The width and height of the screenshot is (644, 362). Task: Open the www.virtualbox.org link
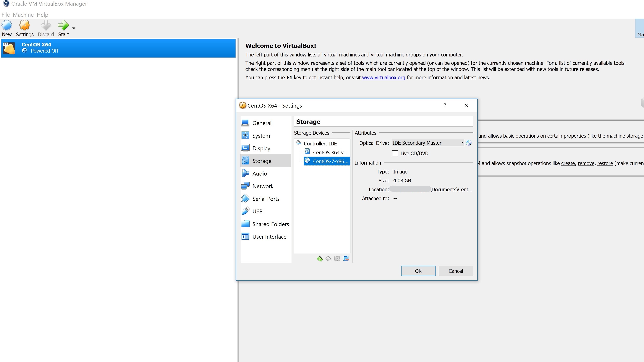383,77
